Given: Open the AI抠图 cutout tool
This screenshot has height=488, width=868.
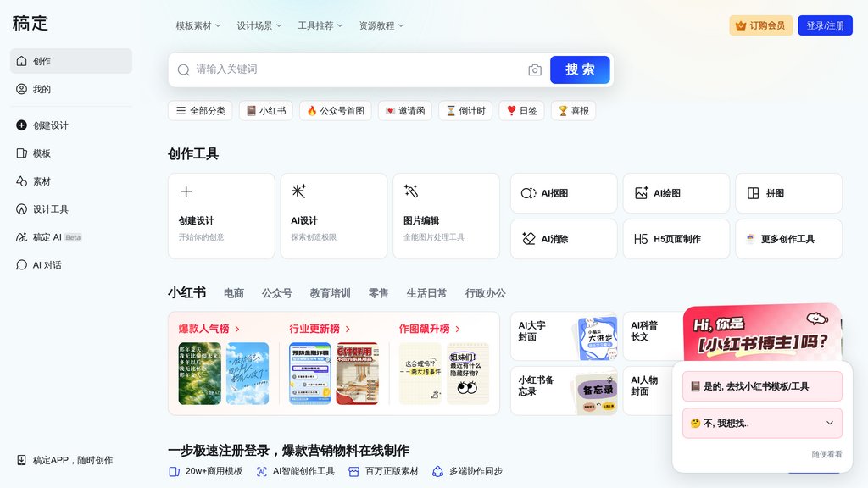Looking at the screenshot, I should tap(563, 192).
